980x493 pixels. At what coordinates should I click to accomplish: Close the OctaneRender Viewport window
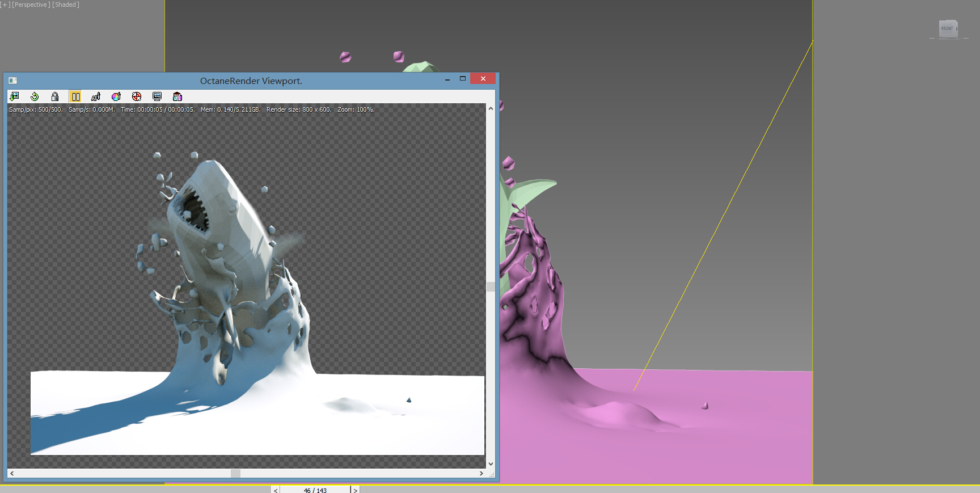(x=483, y=79)
